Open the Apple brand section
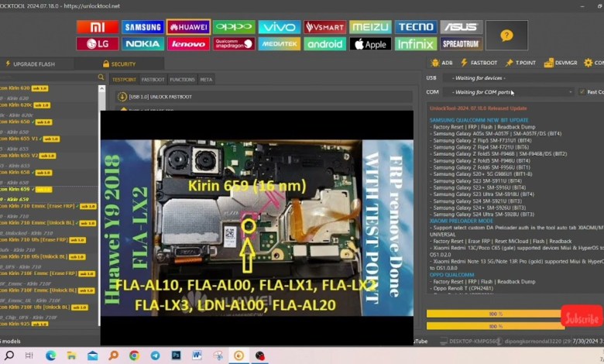This screenshot has height=364, width=604. [370, 44]
